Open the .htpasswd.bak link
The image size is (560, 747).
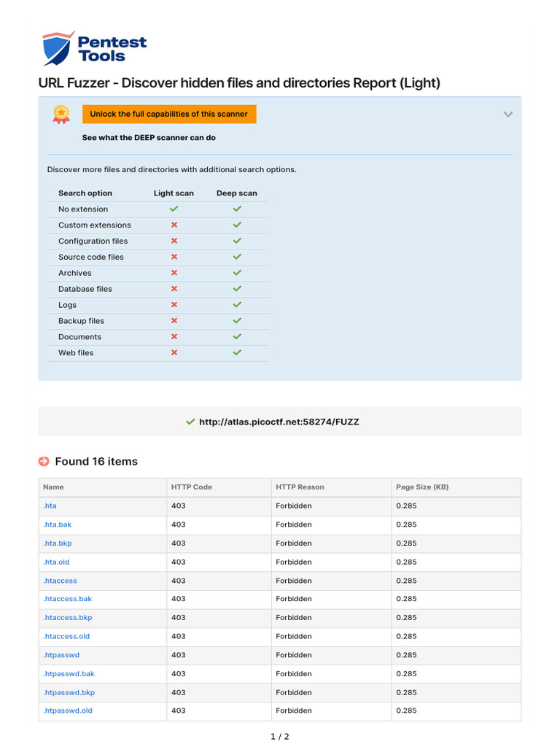coord(69,673)
